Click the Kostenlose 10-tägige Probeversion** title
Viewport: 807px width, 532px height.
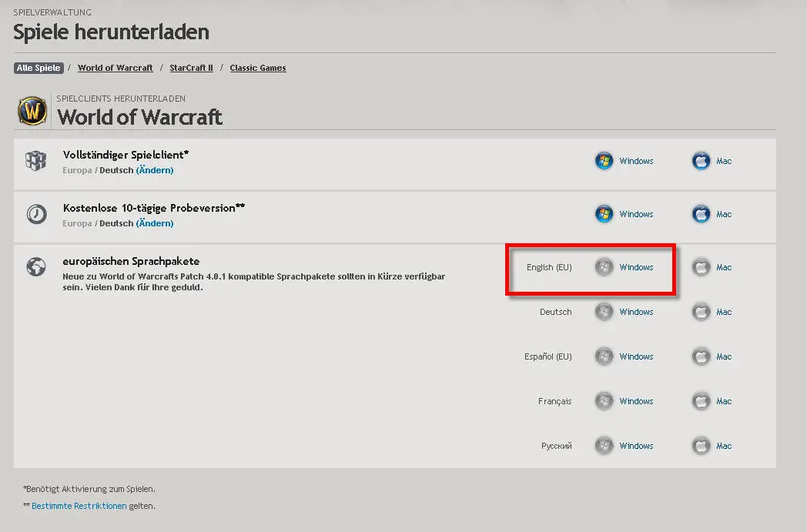154,208
